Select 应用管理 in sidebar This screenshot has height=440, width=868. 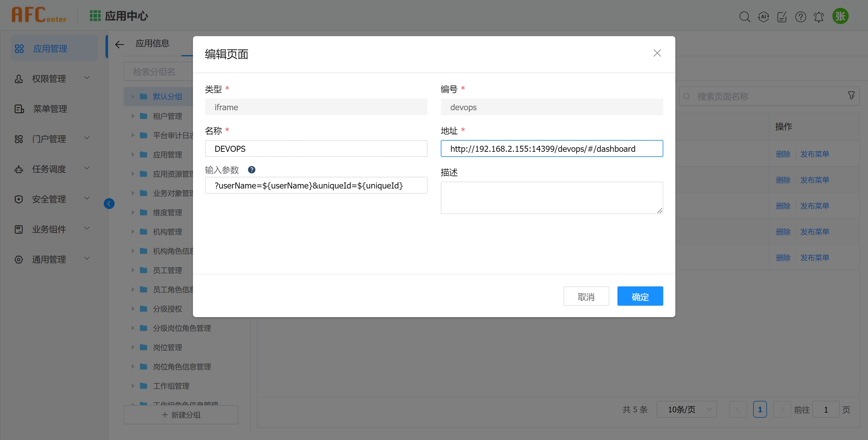[x=54, y=48]
